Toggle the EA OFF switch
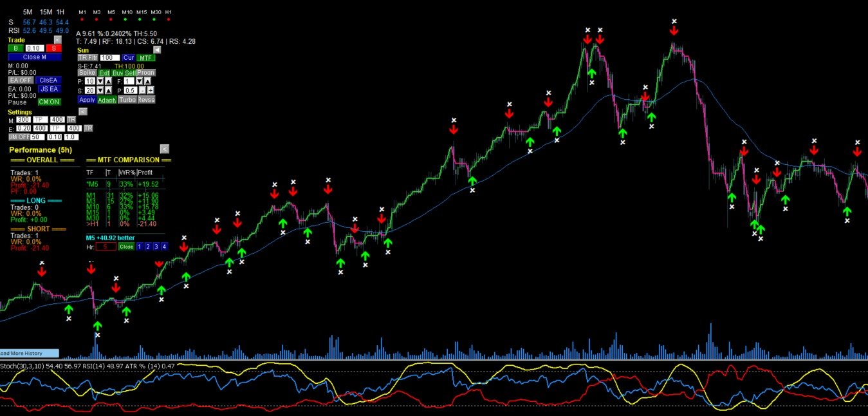Viewport: 868px width, 416px height. tap(20, 80)
